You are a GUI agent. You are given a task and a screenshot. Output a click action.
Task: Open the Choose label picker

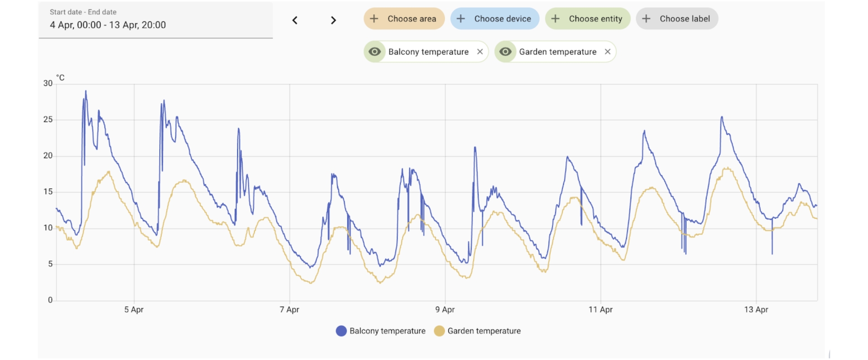point(684,19)
